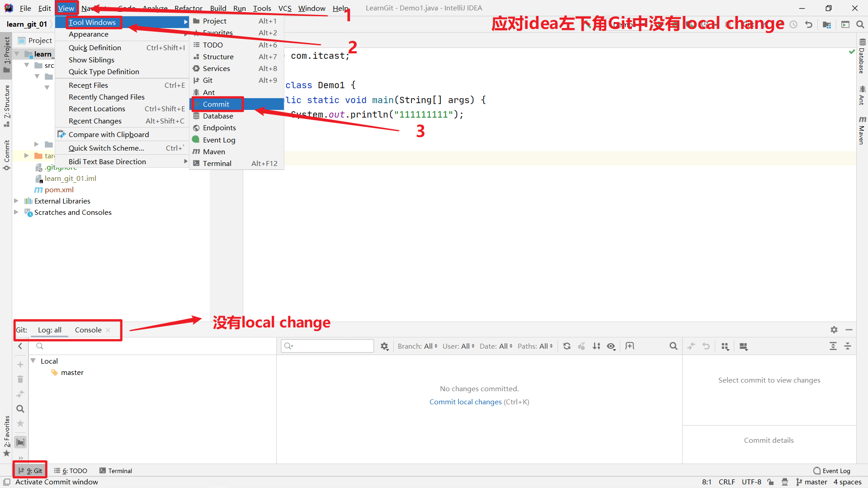This screenshot has width=868, height=488.
Task: Collapse the branches pane arrow
Action: (x=20, y=346)
